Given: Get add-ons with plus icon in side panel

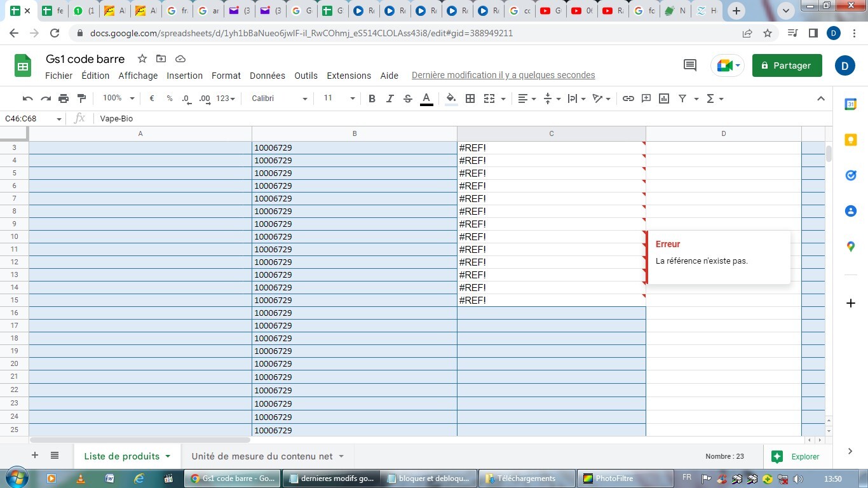Looking at the screenshot, I should click(851, 303).
